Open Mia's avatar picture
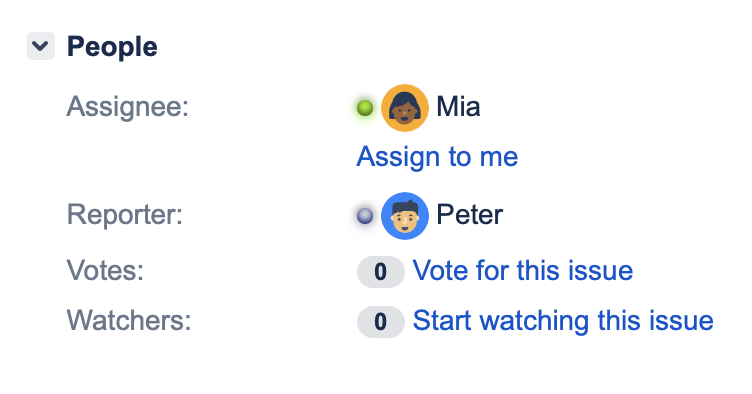The width and height of the screenshot is (752, 394). tap(405, 107)
